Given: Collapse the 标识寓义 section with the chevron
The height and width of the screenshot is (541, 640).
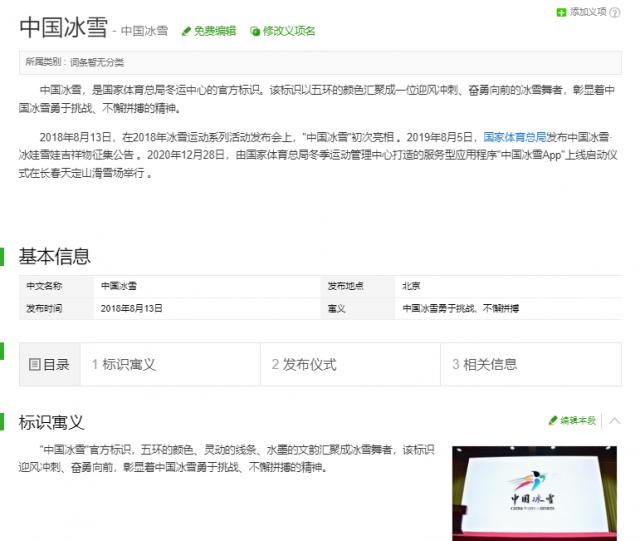Looking at the screenshot, I should click(x=615, y=420).
